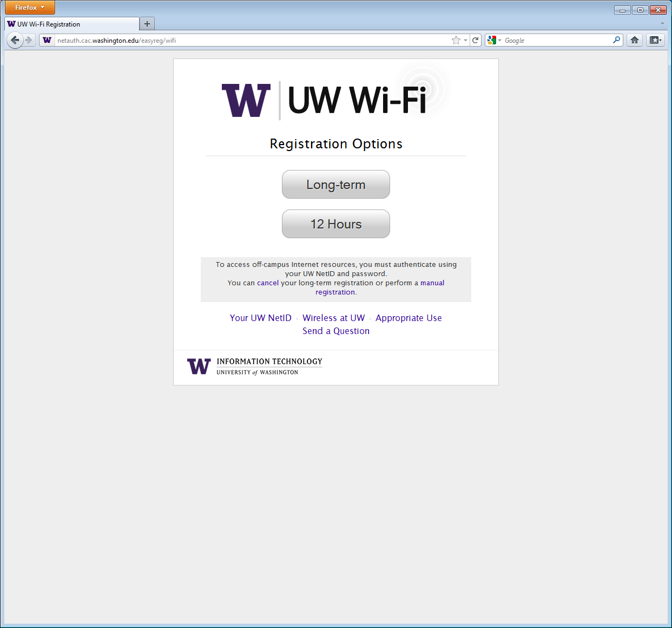The width and height of the screenshot is (672, 628).
Task: Expand the Google search engine selector dropdown
Action: (x=494, y=40)
